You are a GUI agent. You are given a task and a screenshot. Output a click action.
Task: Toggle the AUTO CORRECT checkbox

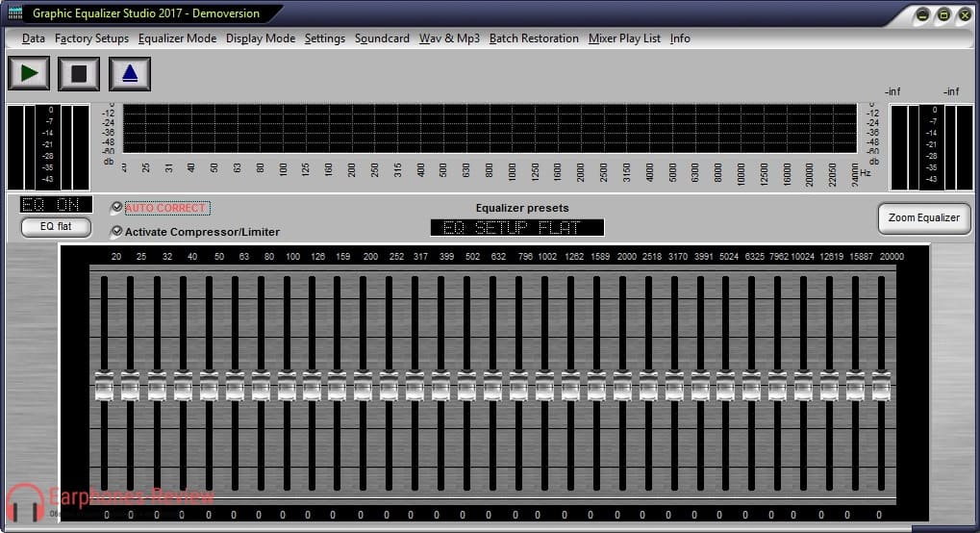(117, 207)
